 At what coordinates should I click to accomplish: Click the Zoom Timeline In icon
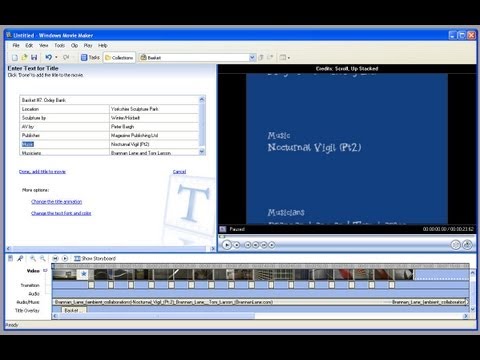pos(33,258)
